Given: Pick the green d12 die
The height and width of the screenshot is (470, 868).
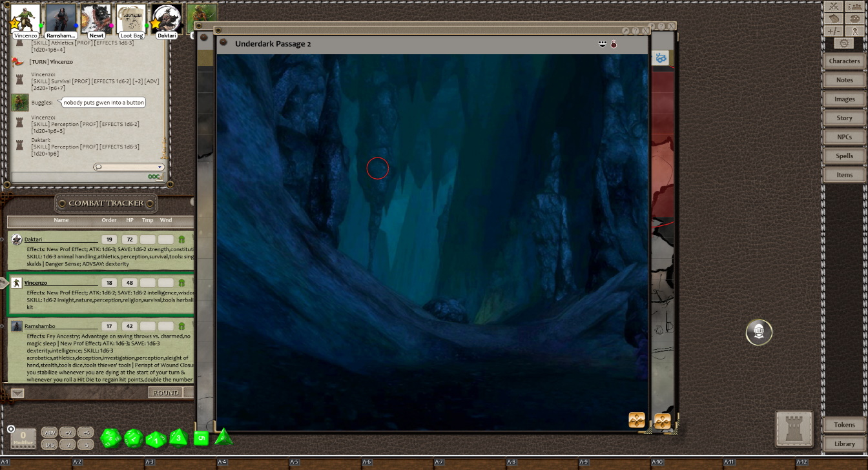Looking at the screenshot, I should tap(134, 439).
